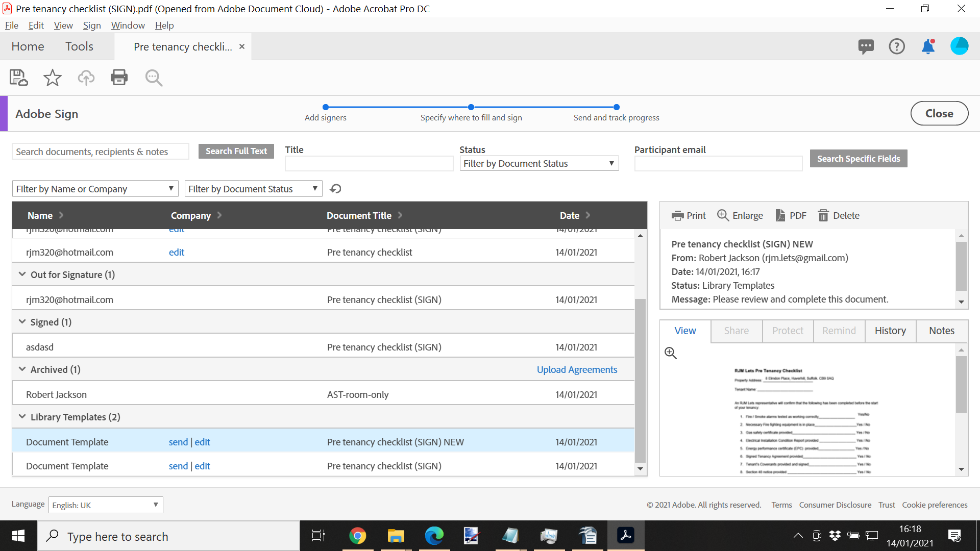Click the agreements list scroll down arrow
This screenshot has width=980, height=551.
pos(640,469)
